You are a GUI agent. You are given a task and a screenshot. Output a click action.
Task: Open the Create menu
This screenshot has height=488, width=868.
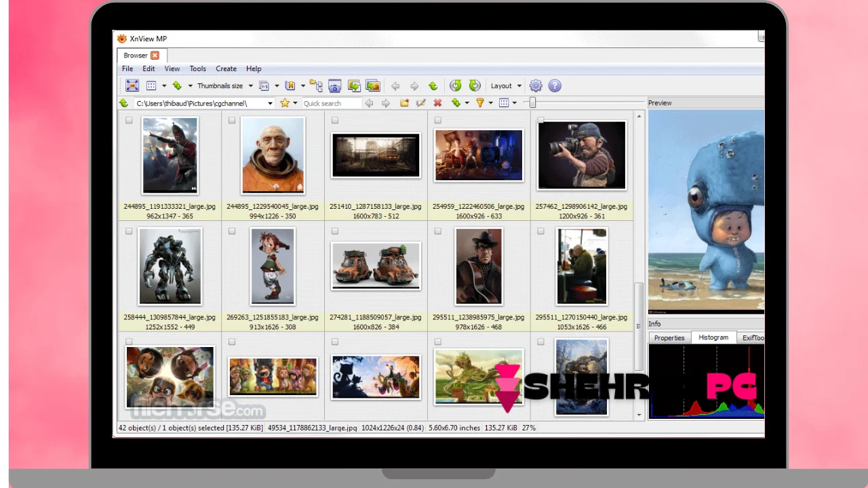226,68
